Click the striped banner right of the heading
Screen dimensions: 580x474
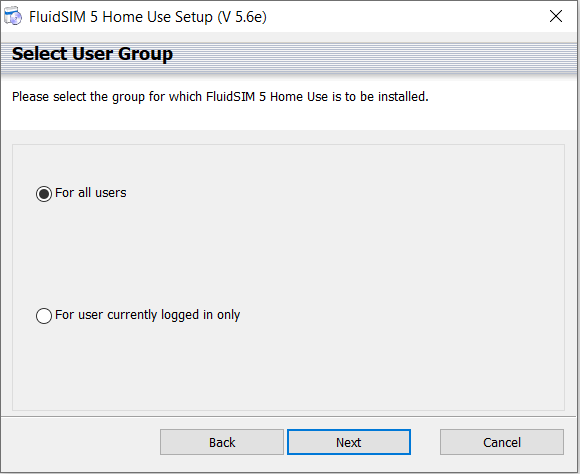coord(374,57)
